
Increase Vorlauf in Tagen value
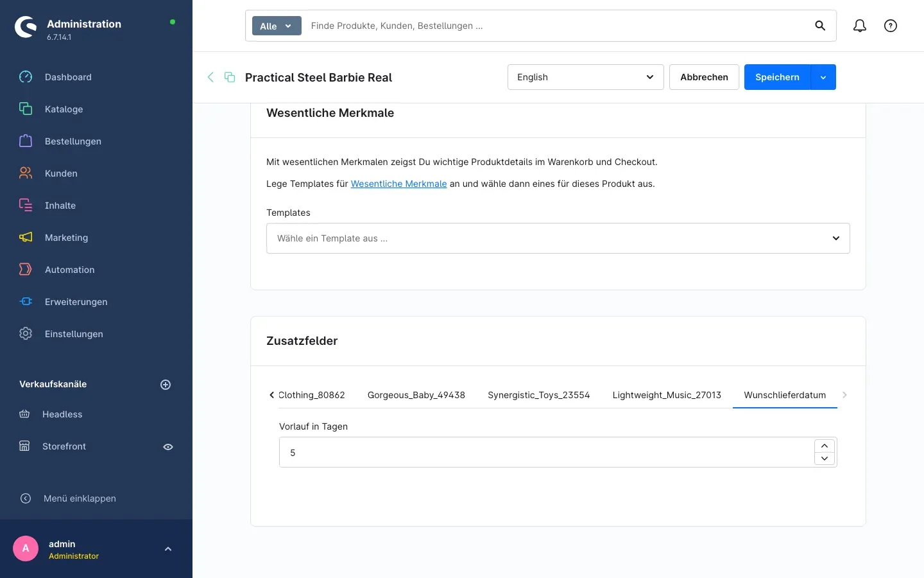[x=825, y=446]
